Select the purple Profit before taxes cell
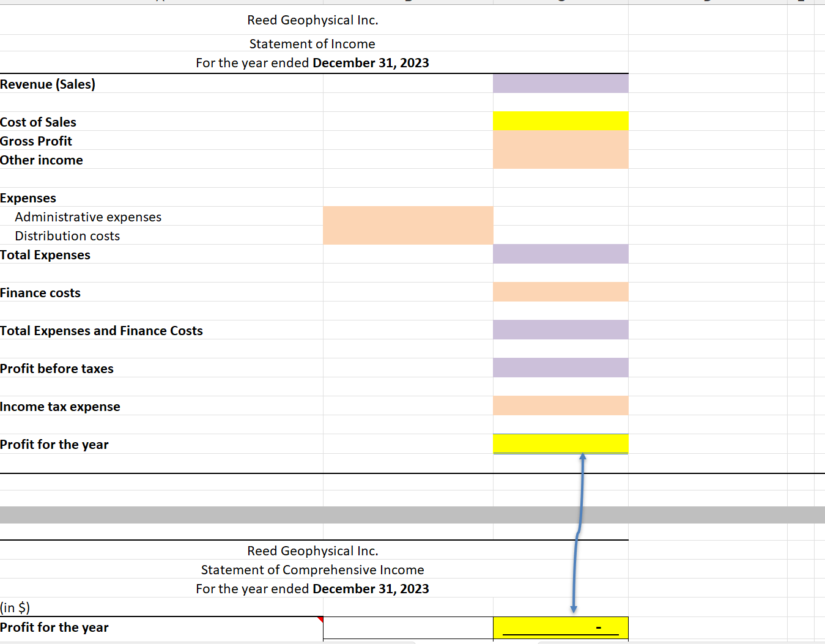 tap(560, 368)
